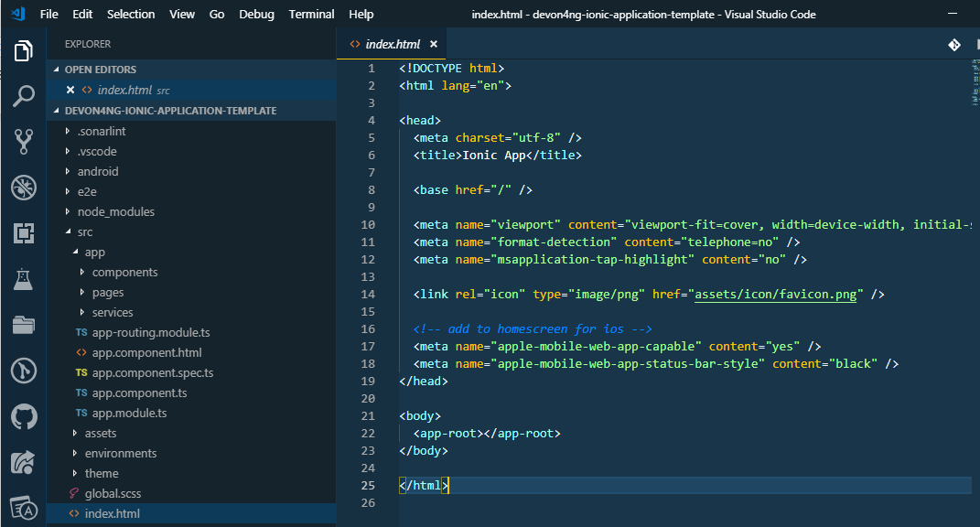Close the index.html editor tab

(434, 44)
